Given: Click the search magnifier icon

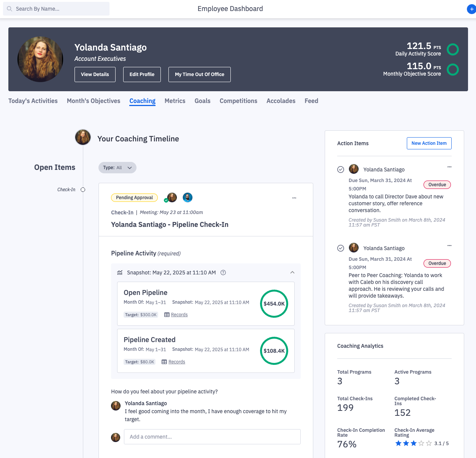Looking at the screenshot, I should (10, 9).
